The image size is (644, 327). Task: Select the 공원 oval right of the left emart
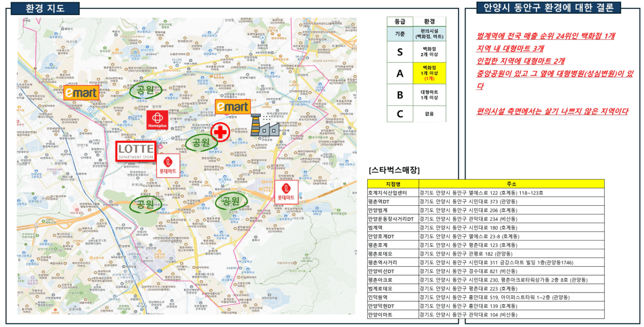146,90
